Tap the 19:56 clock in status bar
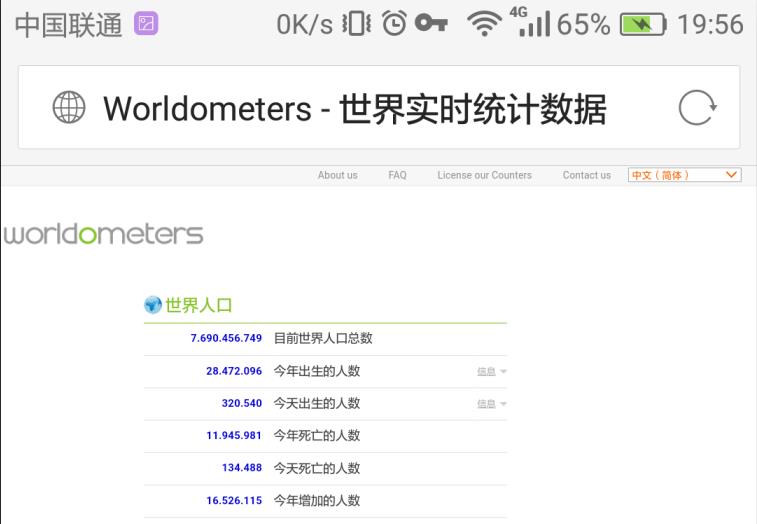The image size is (757, 524). 710,24
